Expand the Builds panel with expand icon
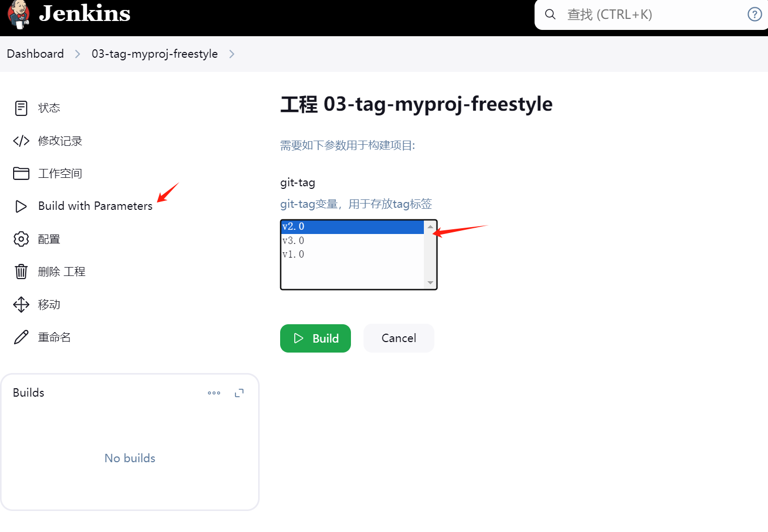 pyautogui.click(x=239, y=393)
